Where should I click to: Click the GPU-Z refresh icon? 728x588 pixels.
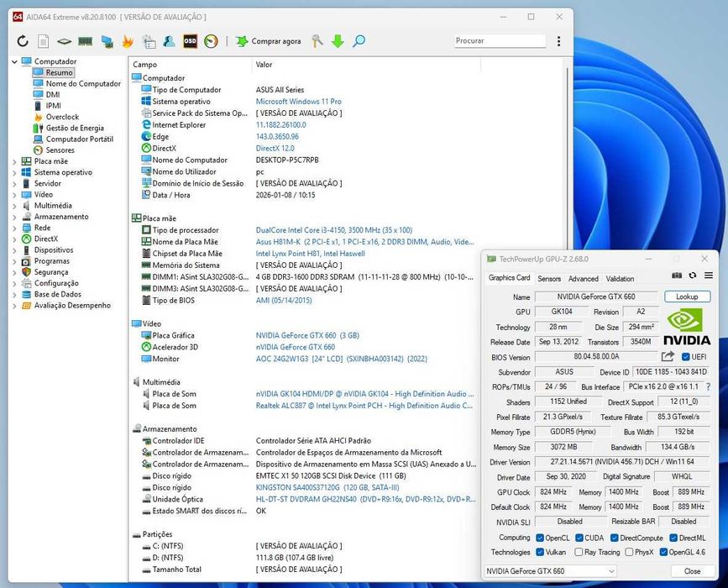pyautogui.click(x=692, y=276)
